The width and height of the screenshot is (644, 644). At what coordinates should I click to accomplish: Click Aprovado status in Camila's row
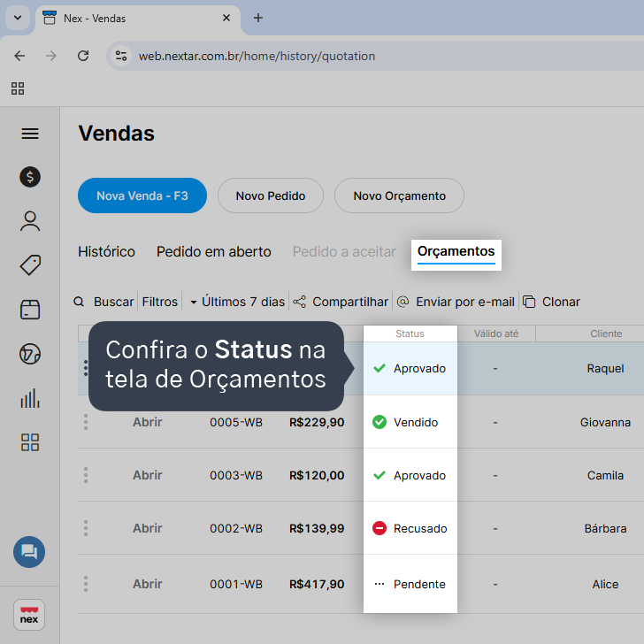410,475
